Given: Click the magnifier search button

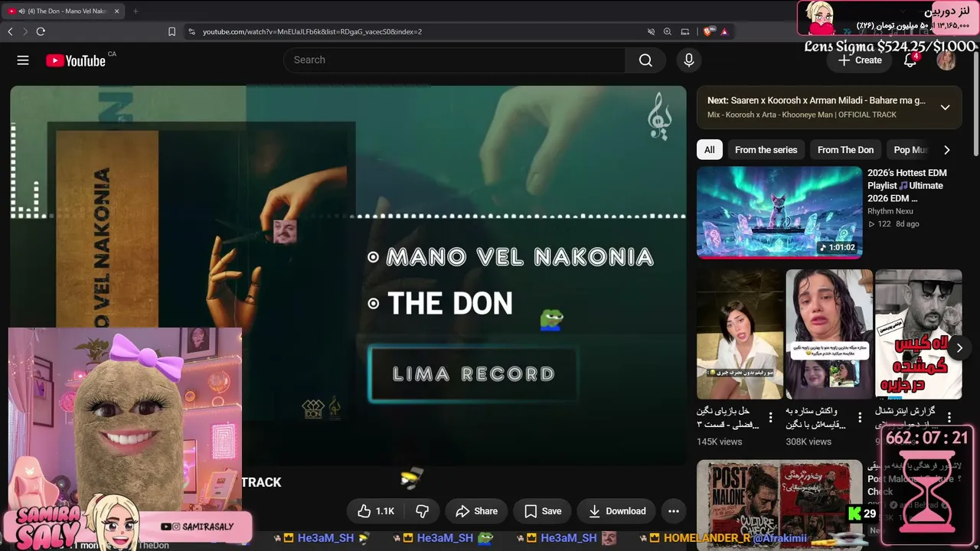Looking at the screenshot, I should point(645,60).
